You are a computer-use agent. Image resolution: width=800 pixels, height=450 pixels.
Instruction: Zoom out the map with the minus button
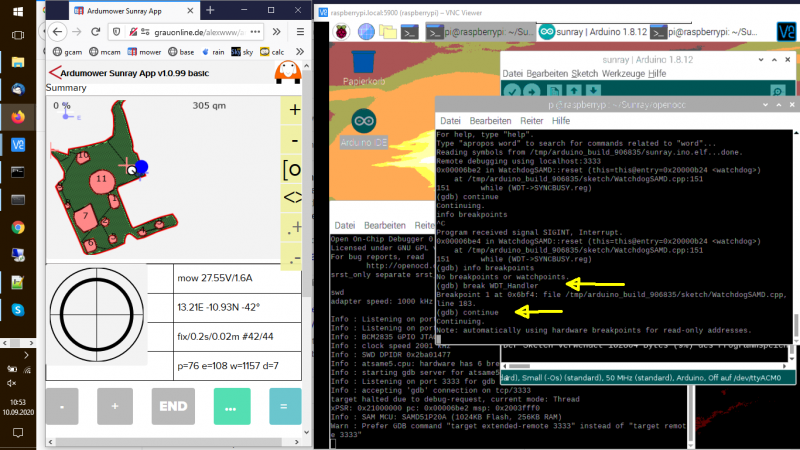tap(293, 140)
